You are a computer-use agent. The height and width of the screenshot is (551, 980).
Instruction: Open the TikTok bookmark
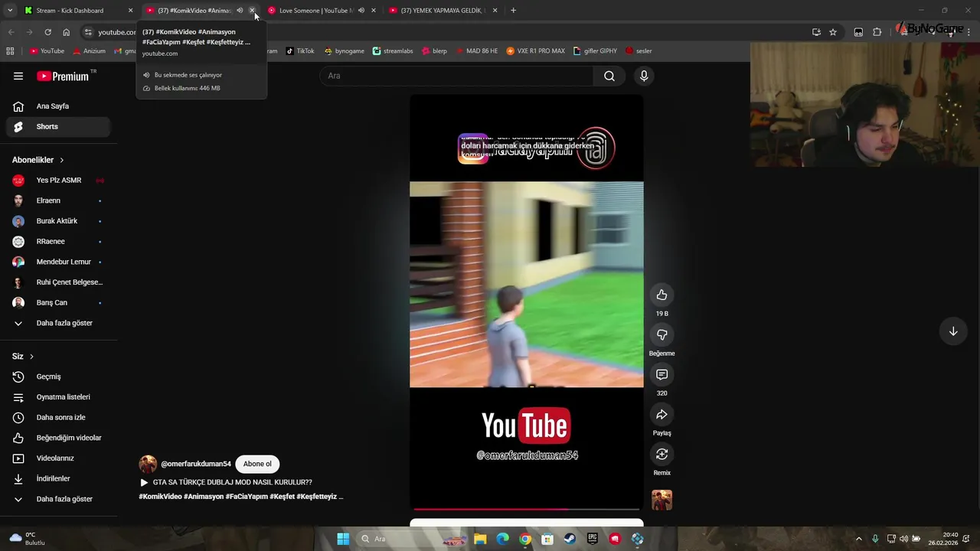[300, 51]
